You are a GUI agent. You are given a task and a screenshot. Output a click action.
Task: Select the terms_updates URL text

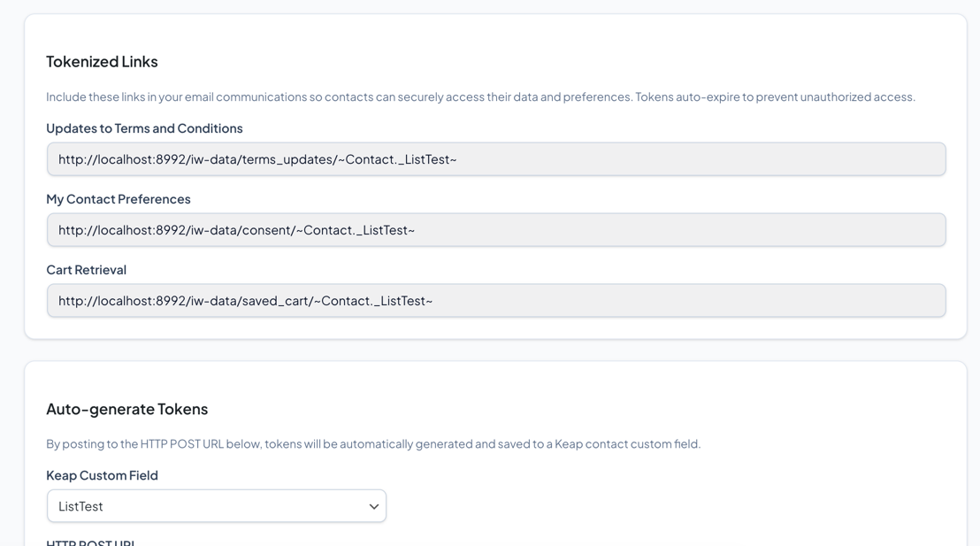pyautogui.click(x=257, y=159)
